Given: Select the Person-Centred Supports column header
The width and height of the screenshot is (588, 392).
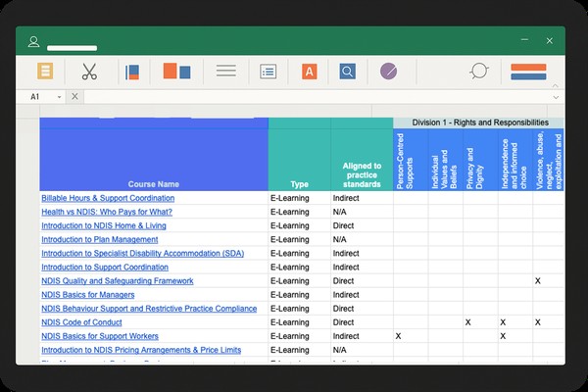Looking at the screenshot, I should 411,160.
